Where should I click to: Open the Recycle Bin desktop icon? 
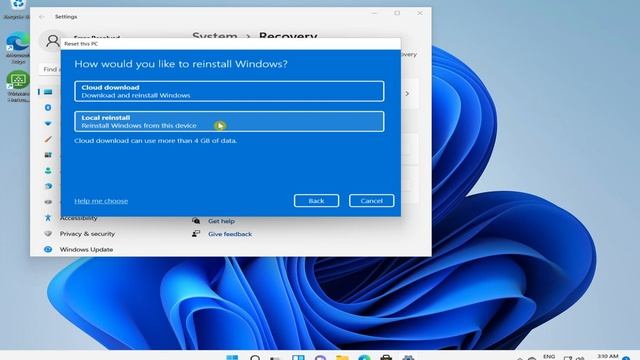pyautogui.click(x=17, y=9)
